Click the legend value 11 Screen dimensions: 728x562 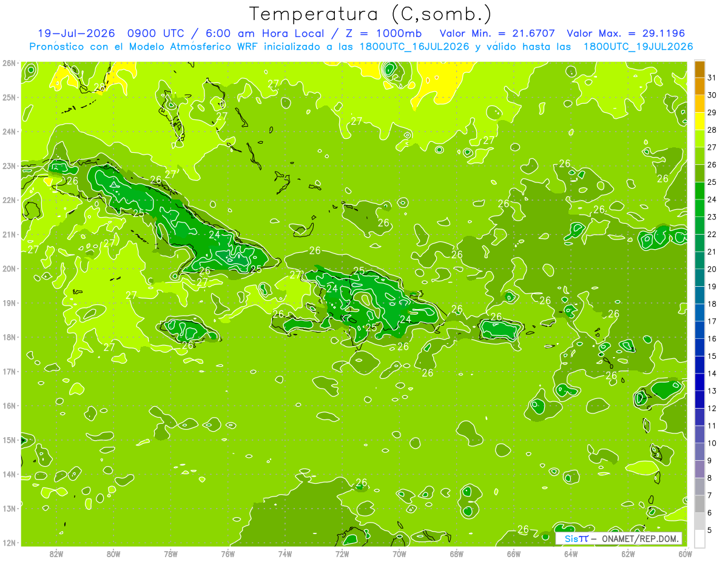712,426
